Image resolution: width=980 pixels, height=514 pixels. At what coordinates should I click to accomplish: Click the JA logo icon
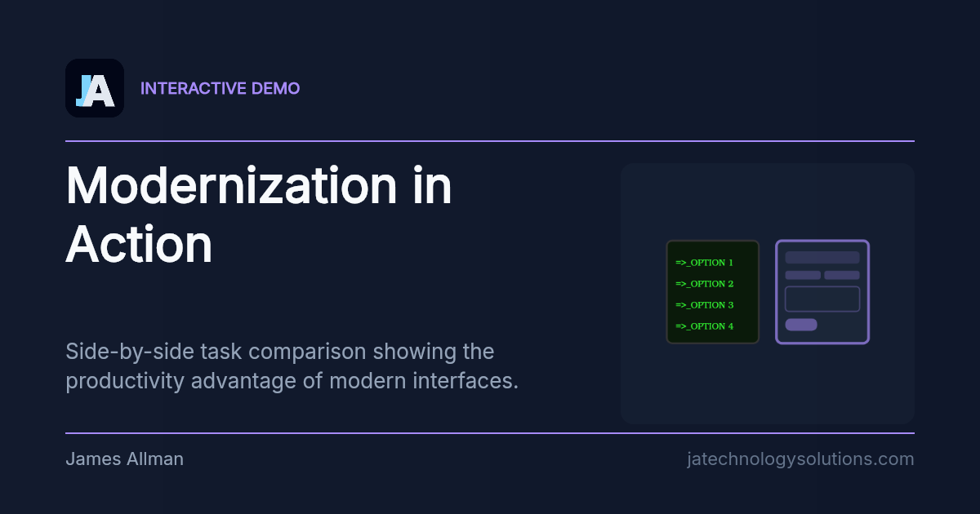pyautogui.click(x=95, y=88)
